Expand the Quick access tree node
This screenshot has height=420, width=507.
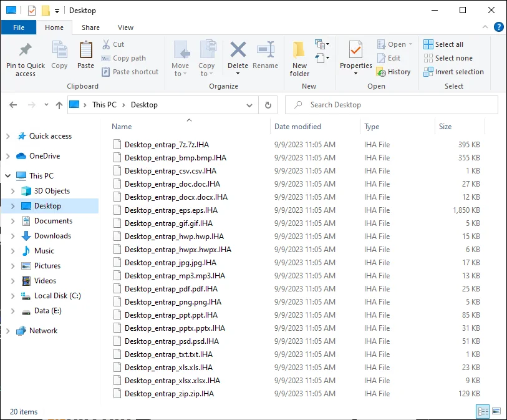[7, 136]
